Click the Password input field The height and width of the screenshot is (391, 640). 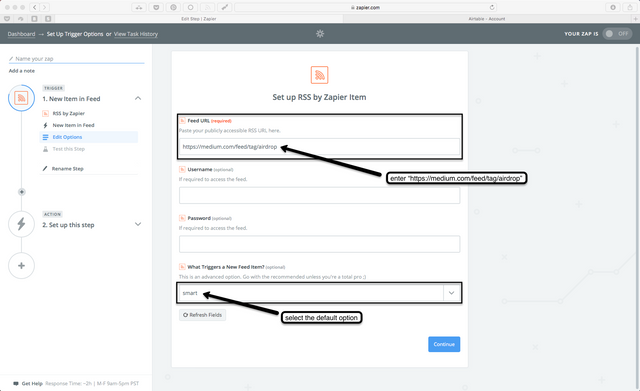pyautogui.click(x=320, y=244)
